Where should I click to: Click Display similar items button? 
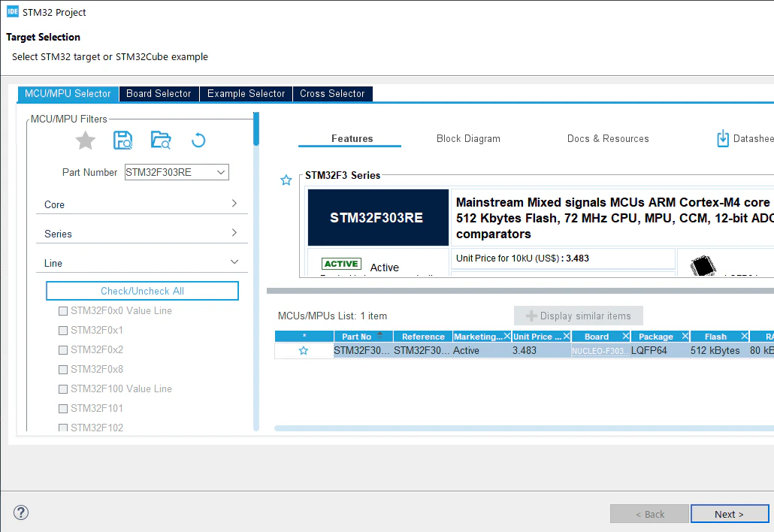579,316
